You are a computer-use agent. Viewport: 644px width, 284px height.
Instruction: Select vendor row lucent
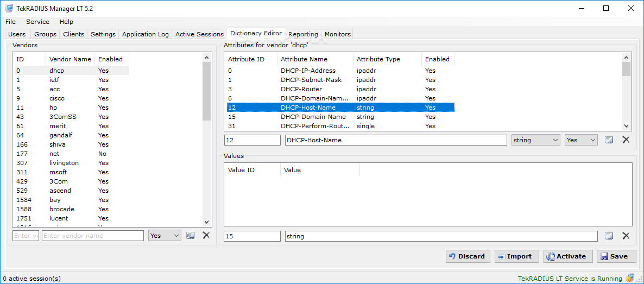72,218
